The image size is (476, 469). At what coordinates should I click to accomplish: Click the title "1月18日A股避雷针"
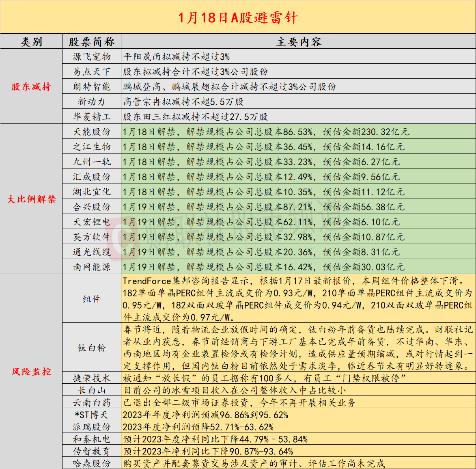(238, 18)
